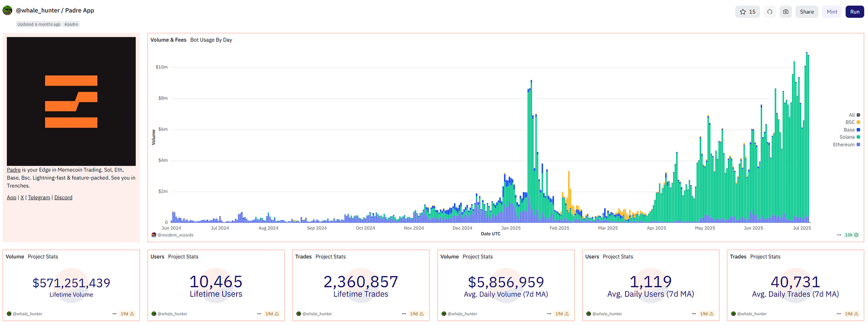Screen dimensions: 868x325
Task: Open three-dot menu on Avg. Daily Volume card
Action: pyautogui.click(x=549, y=314)
